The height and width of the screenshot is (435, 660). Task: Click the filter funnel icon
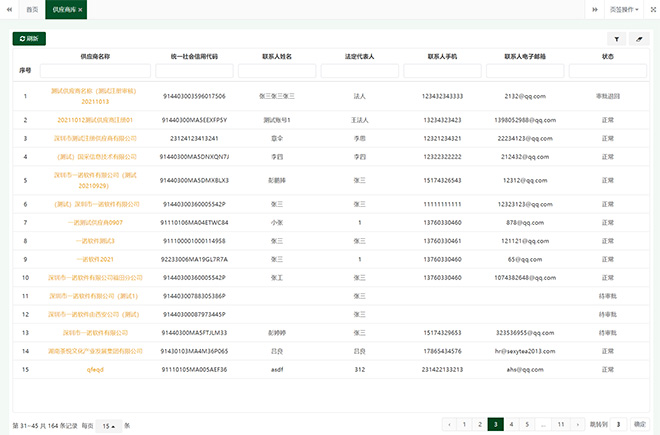click(x=616, y=39)
